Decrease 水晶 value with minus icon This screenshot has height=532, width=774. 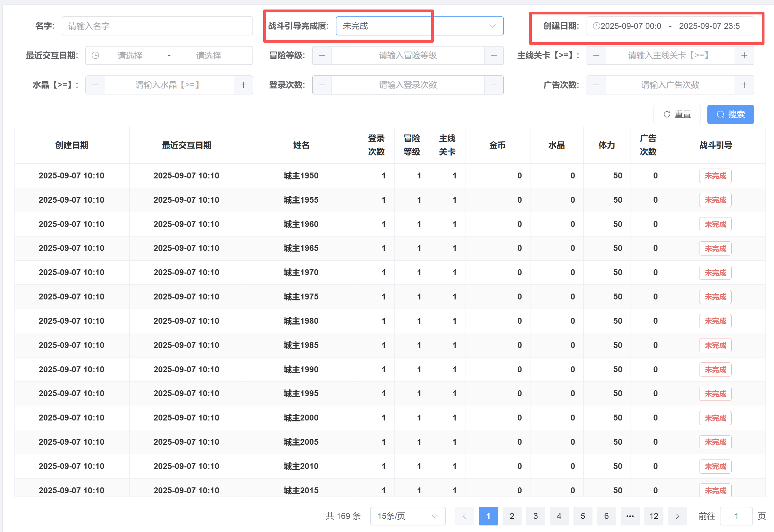pos(96,85)
